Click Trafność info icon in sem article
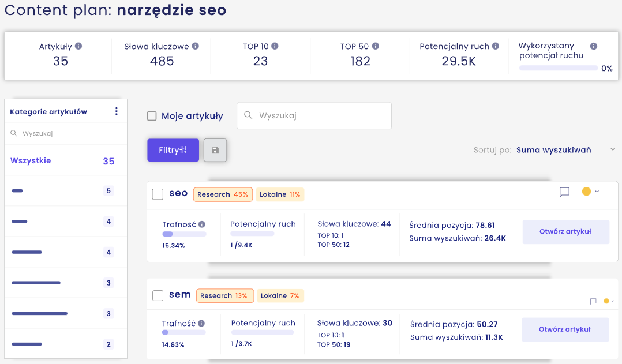The height and width of the screenshot is (364, 622). 201,324
